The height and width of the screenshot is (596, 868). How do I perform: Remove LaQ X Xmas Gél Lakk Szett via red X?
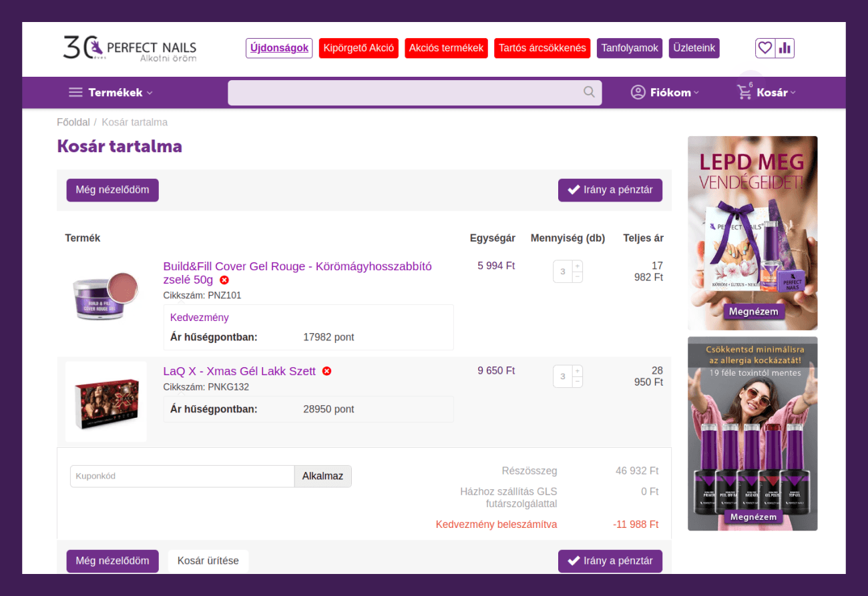327,371
